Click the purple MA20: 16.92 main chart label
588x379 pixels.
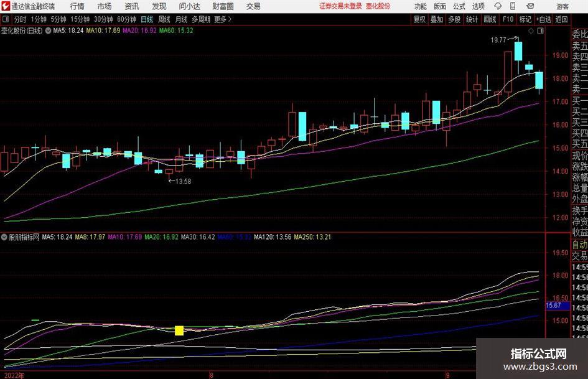point(139,30)
